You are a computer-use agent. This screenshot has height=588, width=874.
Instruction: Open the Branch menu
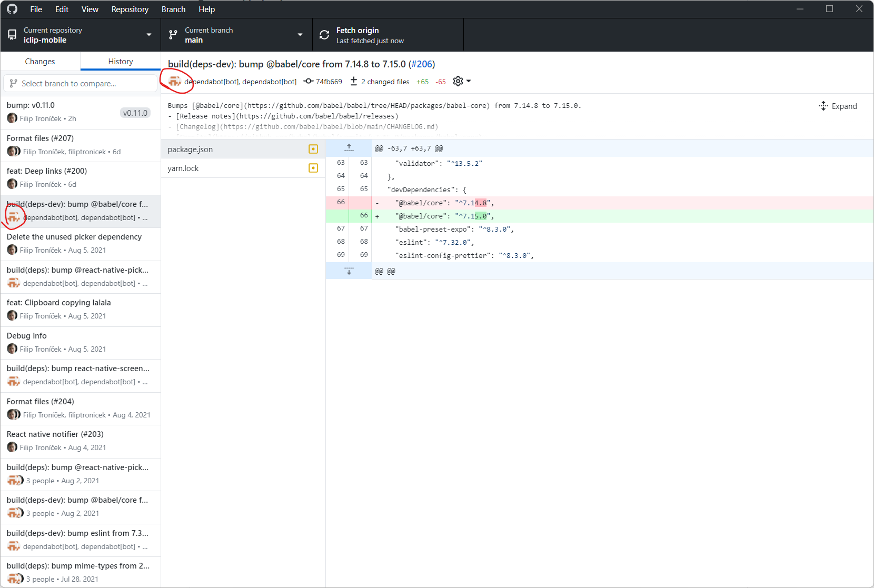[x=173, y=9]
